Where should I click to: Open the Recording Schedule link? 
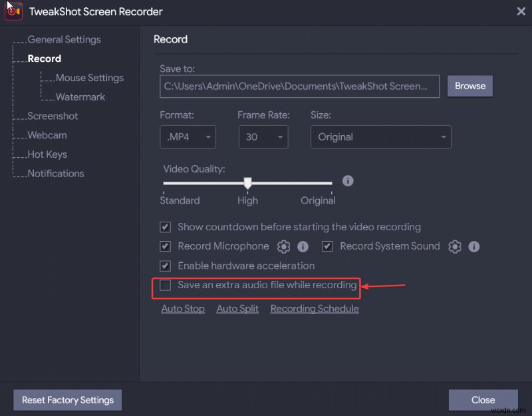pyautogui.click(x=315, y=308)
